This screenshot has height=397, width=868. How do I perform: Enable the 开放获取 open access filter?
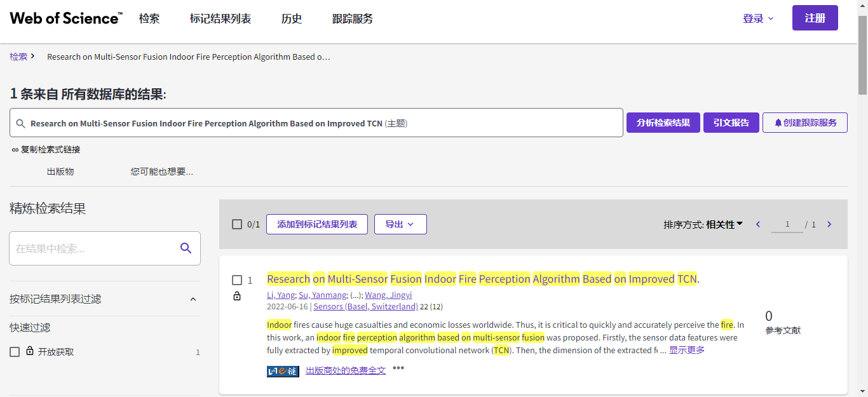tap(15, 352)
